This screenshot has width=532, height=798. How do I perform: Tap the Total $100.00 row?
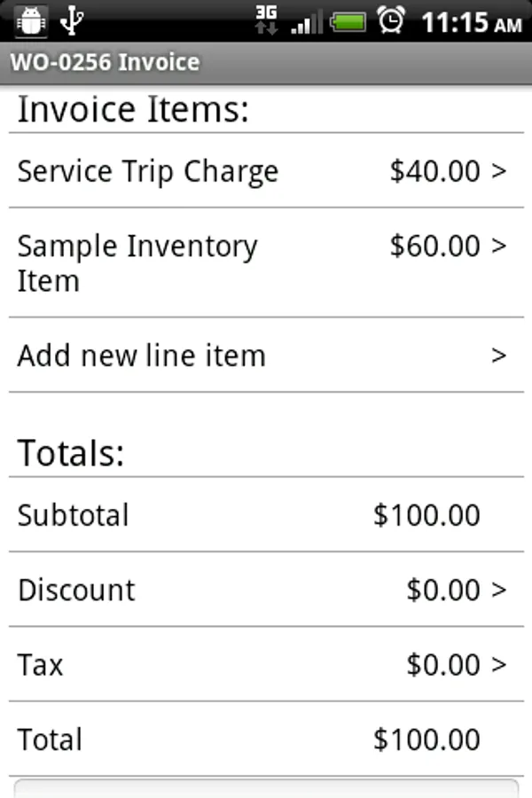[x=266, y=739]
